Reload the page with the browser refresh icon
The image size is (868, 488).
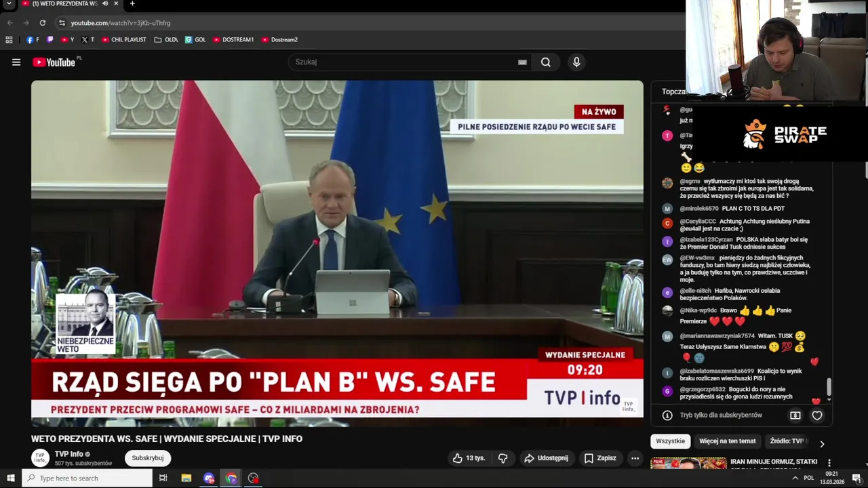pyautogui.click(x=42, y=23)
